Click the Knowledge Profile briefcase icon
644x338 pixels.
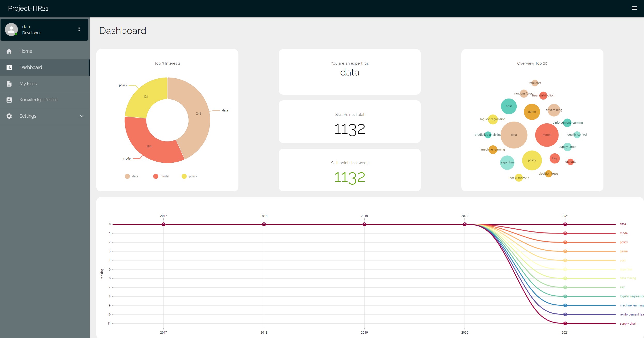(x=9, y=100)
